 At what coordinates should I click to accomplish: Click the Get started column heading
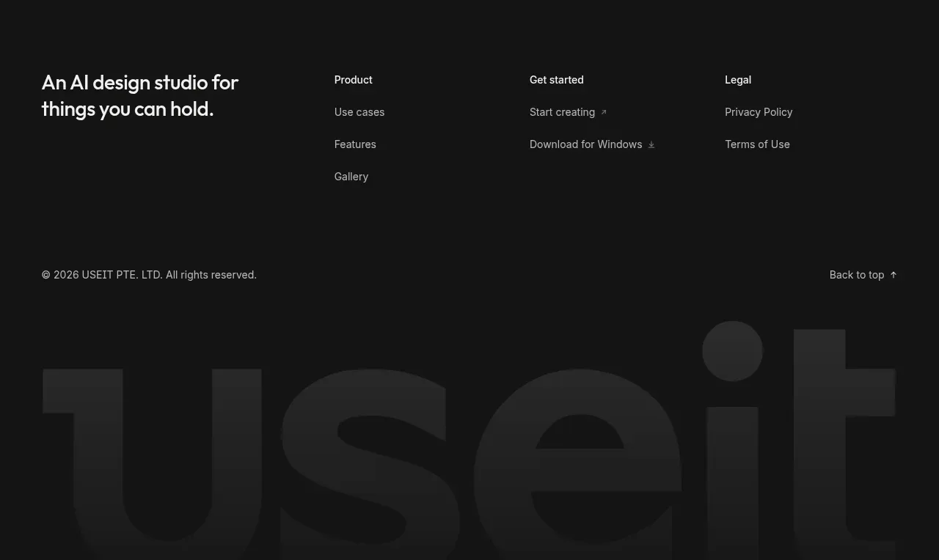[x=557, y=80]
